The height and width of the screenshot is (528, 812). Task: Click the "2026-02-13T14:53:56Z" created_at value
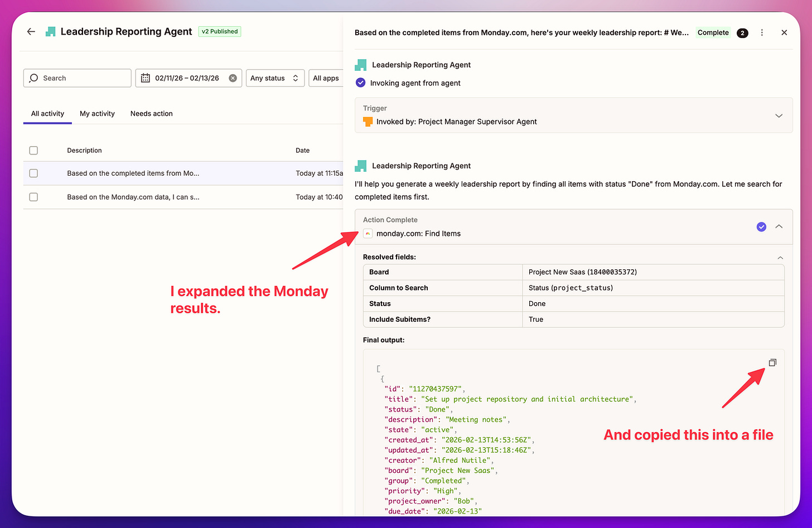(486, 440)
